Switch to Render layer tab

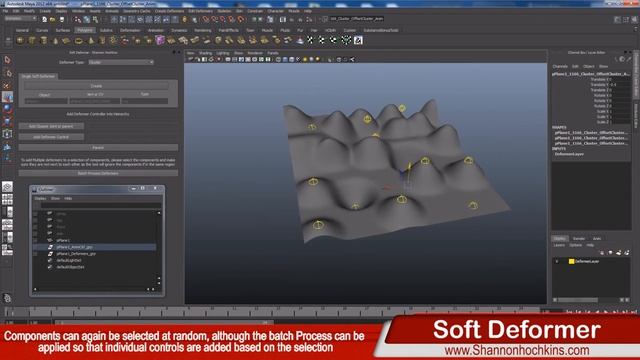click(579, 239)
